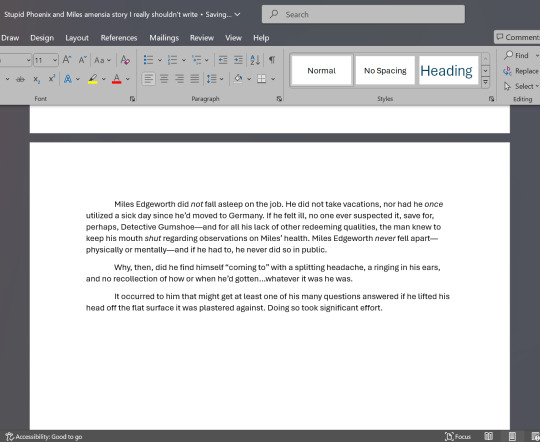540x442 pixels.
Task: Apply the Normal style
Action: point(322,71)
